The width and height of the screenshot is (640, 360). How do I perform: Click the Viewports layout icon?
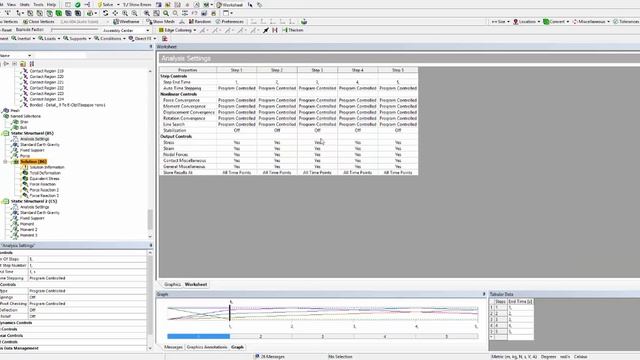tap(226, 13)
